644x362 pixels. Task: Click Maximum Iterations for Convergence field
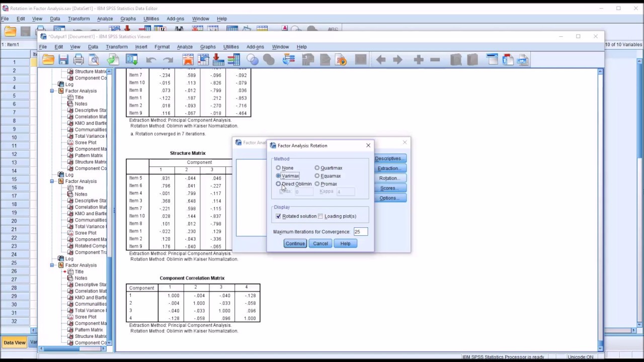(360, 232)
